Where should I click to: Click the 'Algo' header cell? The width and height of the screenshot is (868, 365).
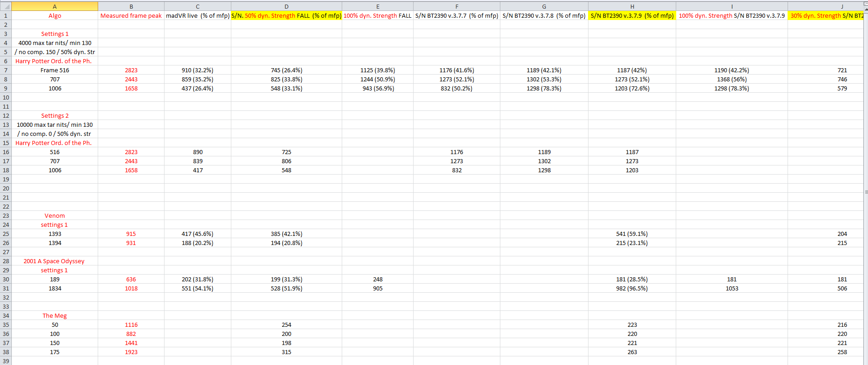[x=55, y=15]
